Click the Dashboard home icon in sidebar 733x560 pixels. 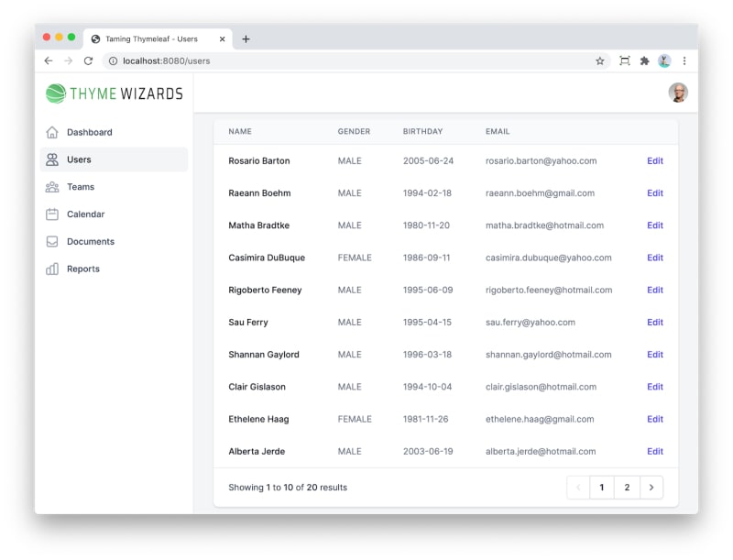(52, 132)
